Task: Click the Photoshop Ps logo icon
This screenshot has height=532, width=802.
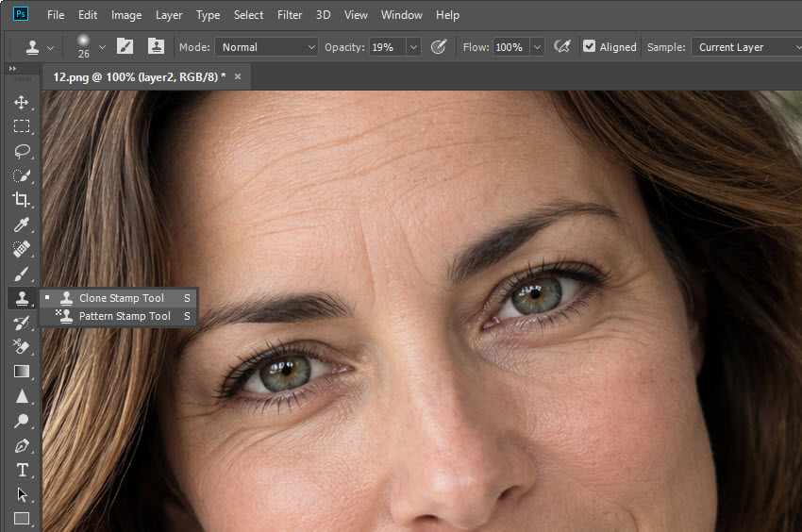Action: pos(21,14)
